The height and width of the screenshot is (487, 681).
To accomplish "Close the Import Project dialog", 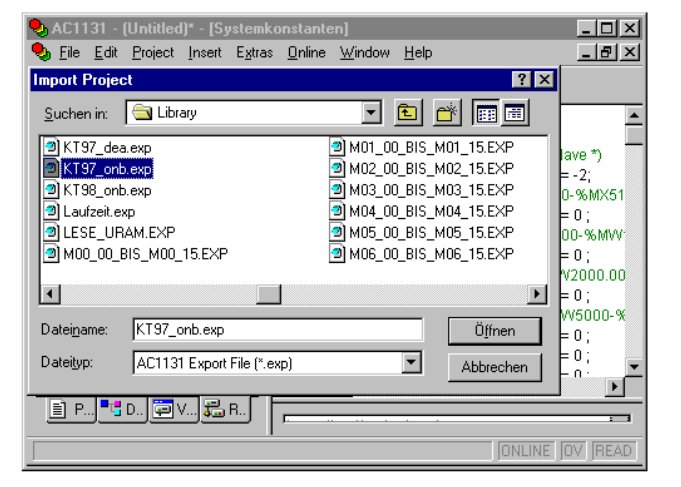I will [x=544, y=80].
